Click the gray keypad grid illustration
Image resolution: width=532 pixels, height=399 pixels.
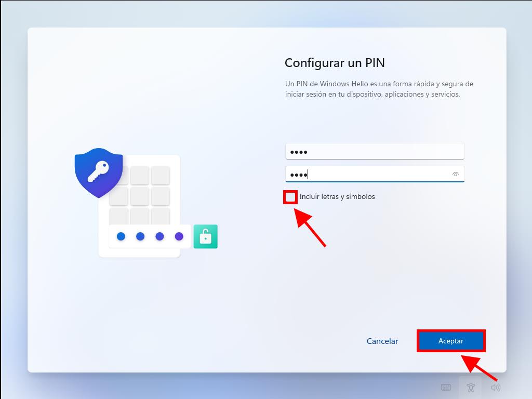tap(139, 194)
